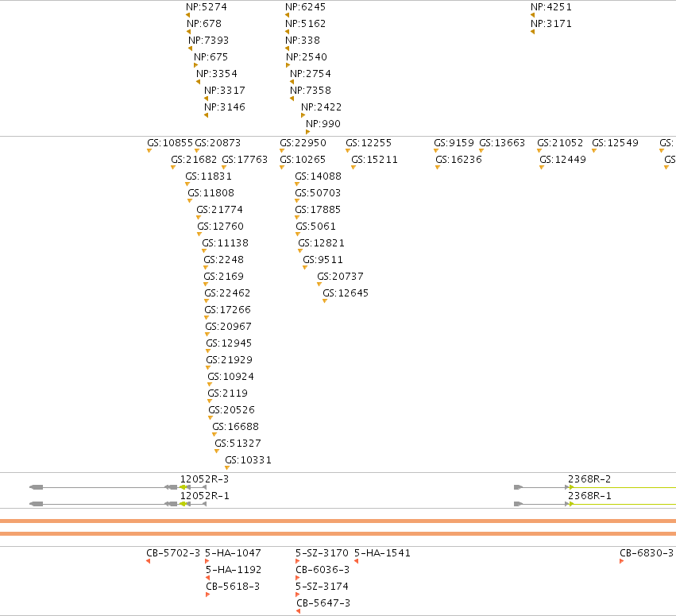Click the triangle marker under NP:4251
Image resolution: width=676 pixels, height=616 pixels.
533,15
